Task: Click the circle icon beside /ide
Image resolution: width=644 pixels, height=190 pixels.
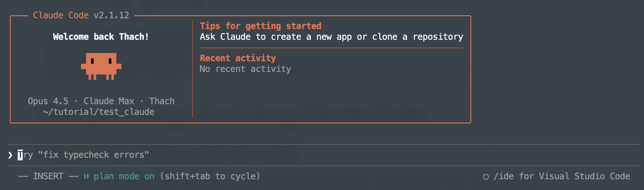Action: point(486,177)
